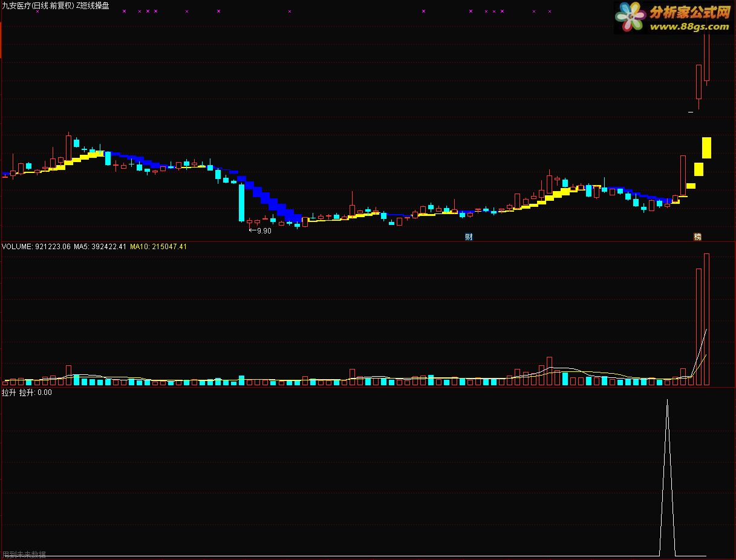Click the blue 财 financial marker icon
The height and width of the screenshot is (560, 736).
(x=469, y=237)
